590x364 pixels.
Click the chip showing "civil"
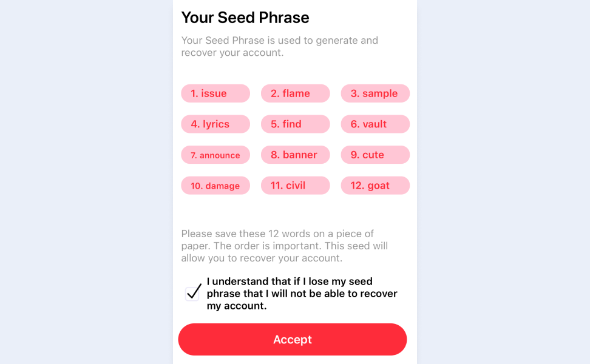[295, 185]
